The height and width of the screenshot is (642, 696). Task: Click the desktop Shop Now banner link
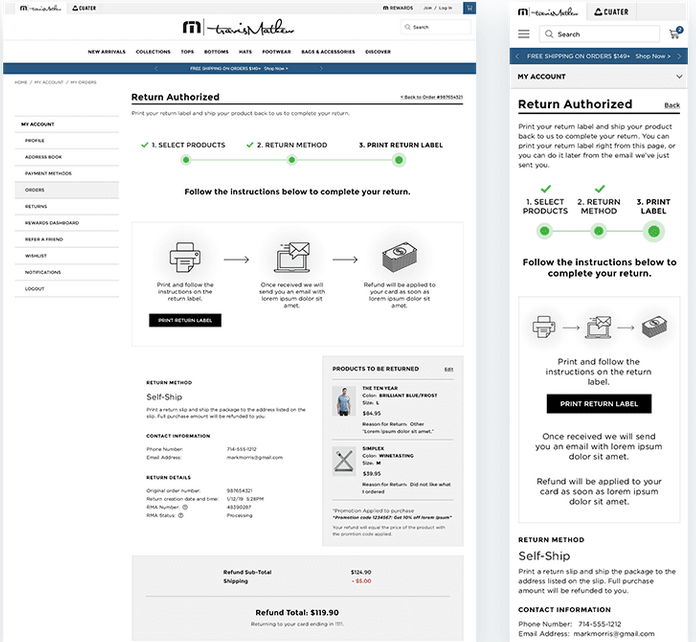click(x=276, y=68)
